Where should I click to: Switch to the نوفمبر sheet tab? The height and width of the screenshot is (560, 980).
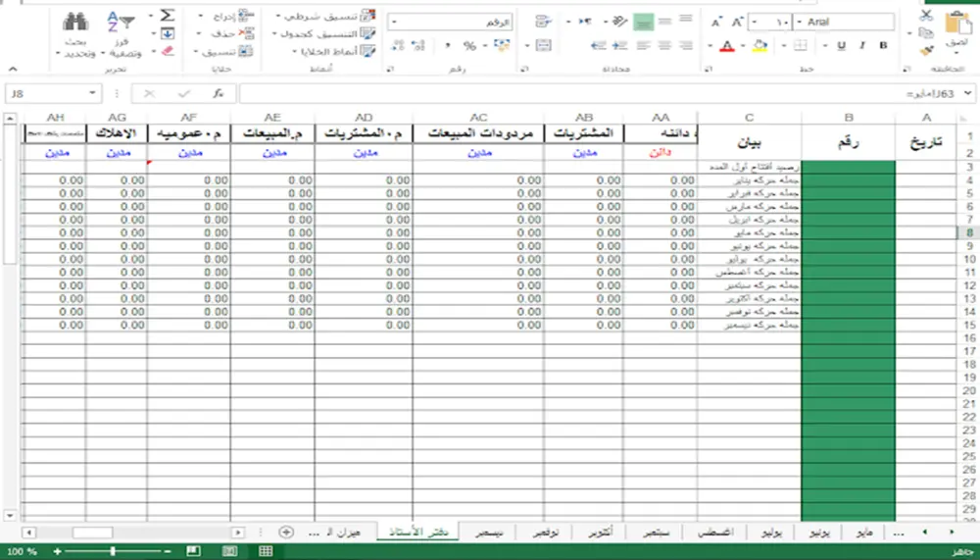click(546, 533)
